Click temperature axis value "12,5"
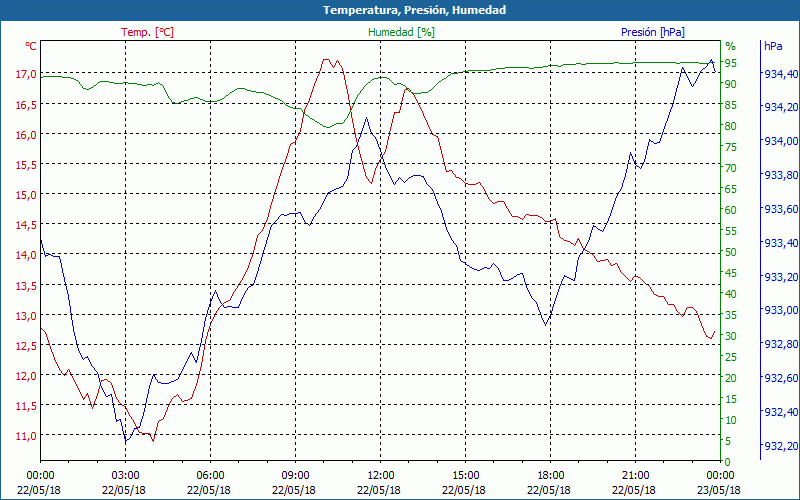This screenshot has height=500, width=800. 26,345
